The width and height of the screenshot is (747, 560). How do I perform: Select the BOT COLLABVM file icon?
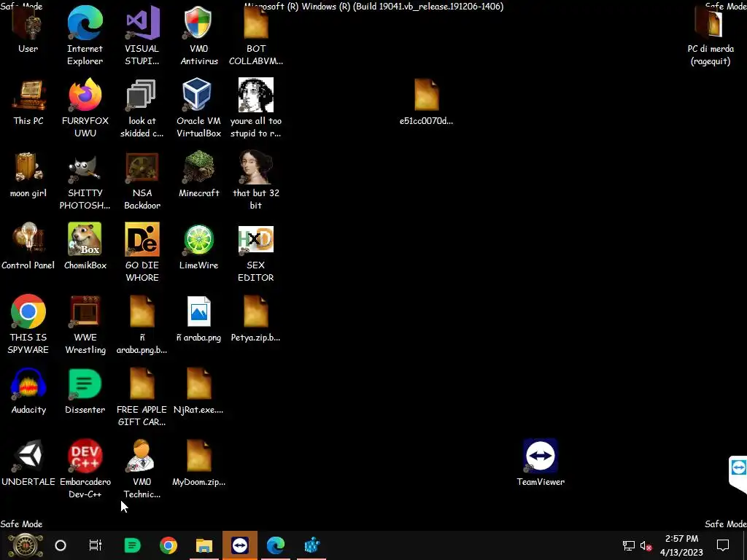point(256,23)
